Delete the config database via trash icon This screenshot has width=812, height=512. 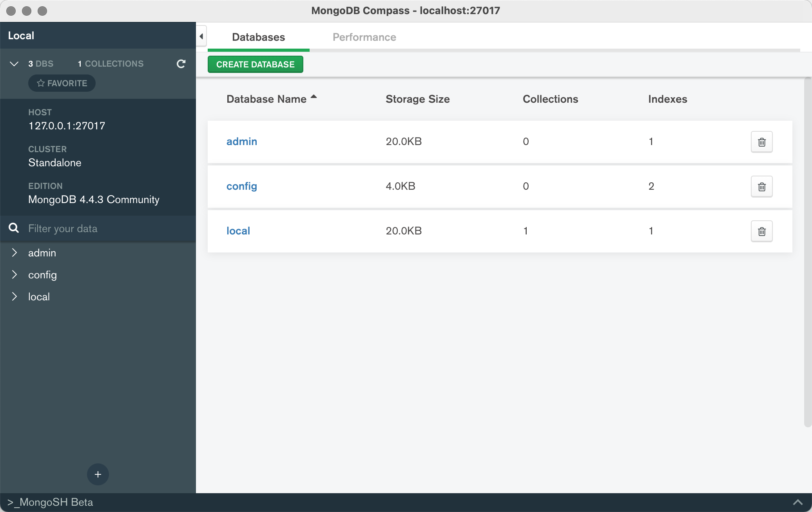click(x=761, y=187)
